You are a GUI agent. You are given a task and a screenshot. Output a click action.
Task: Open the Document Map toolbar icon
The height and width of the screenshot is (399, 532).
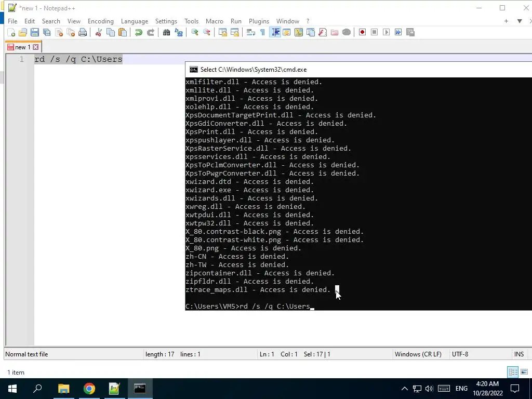pyautogui.click(x=299, y=32)
